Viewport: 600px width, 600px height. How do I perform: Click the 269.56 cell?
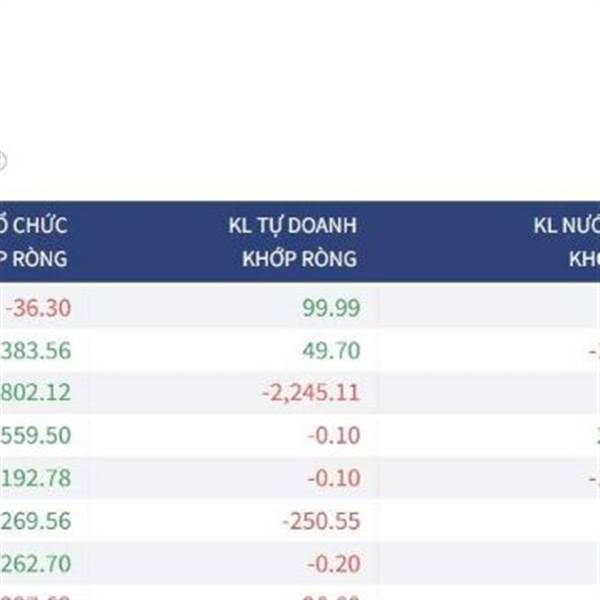point(36,521)
